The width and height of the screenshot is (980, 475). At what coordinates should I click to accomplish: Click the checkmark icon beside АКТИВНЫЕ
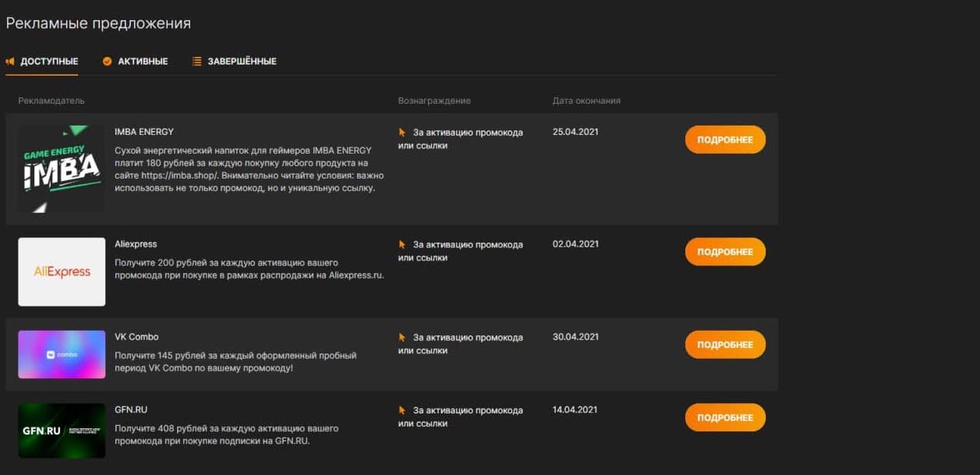click(x=108, y=62)
